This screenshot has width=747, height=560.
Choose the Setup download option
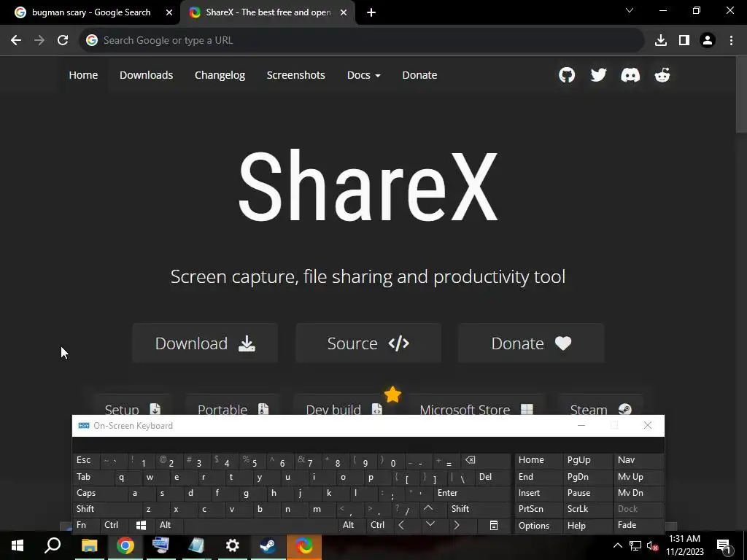(133, 408)
